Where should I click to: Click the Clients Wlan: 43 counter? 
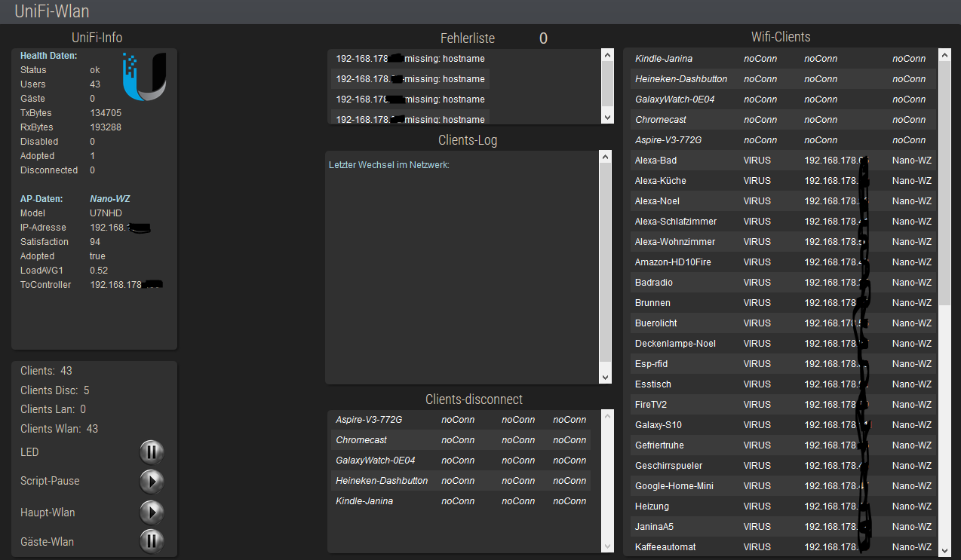tap(59, 429)
